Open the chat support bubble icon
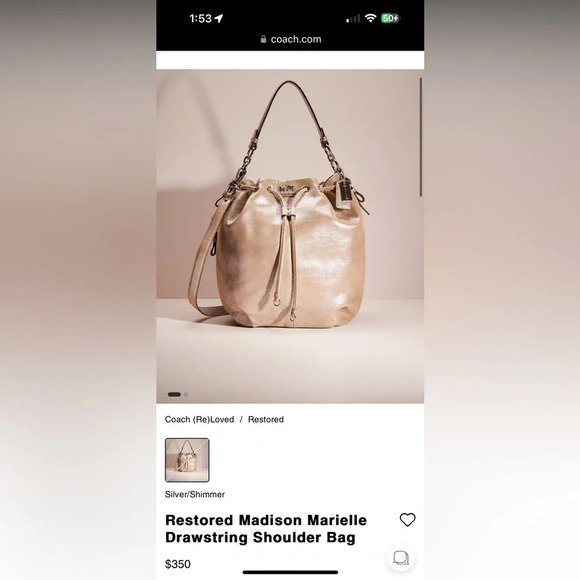 [x=401, y=557]
